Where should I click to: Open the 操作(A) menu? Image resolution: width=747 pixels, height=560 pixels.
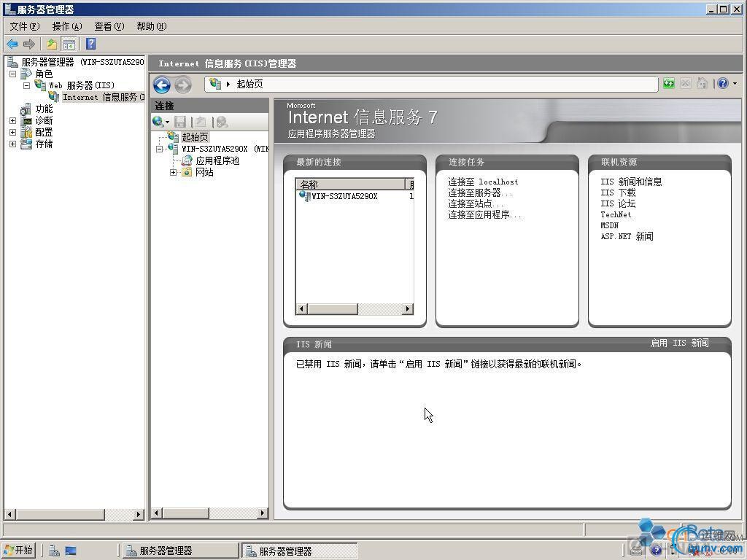pos(66,26)
